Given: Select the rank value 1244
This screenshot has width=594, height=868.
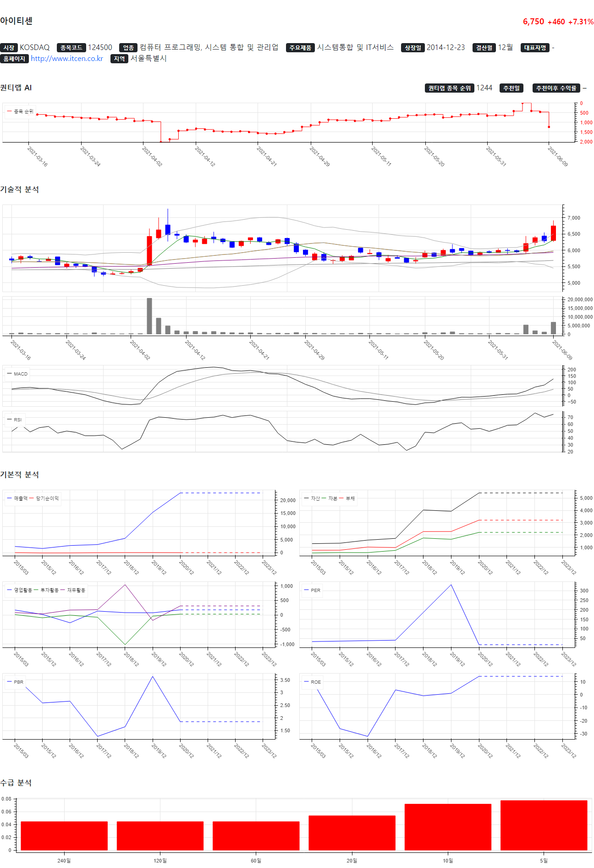Looking at the screenshot, I should tap(484, 88).
